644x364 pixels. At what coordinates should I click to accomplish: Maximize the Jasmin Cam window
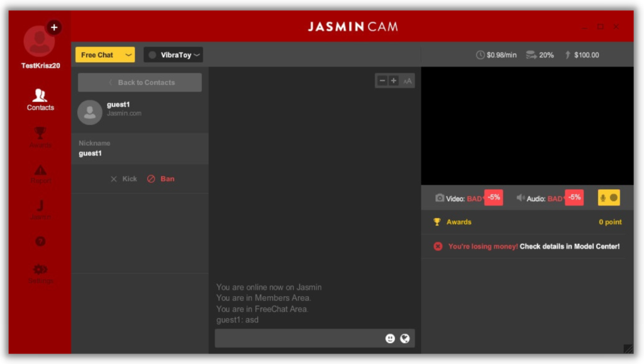601,27
